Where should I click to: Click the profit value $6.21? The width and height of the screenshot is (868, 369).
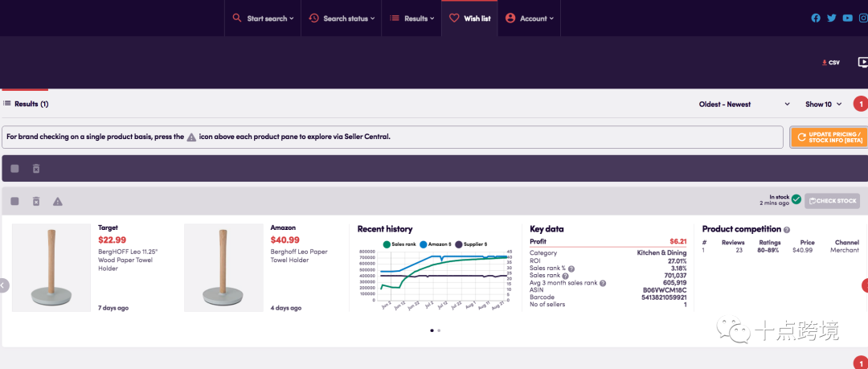pyautogui.click(x=678, y=241)
